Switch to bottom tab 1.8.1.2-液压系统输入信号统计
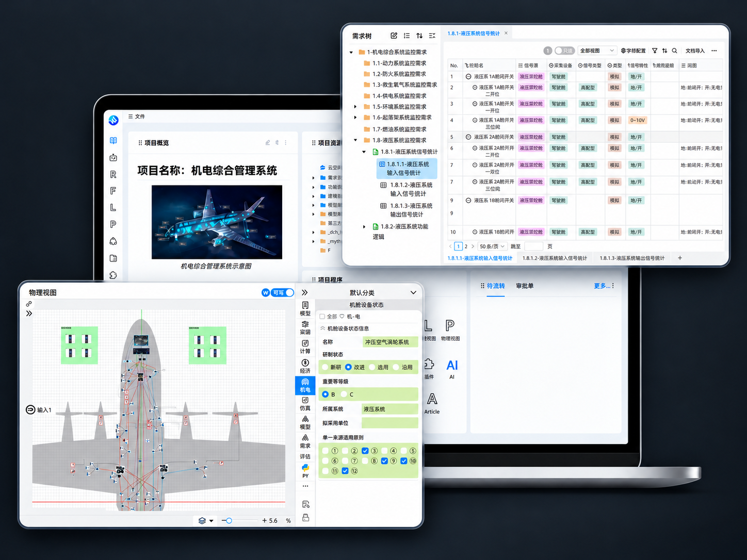 (x=555, y=258)
